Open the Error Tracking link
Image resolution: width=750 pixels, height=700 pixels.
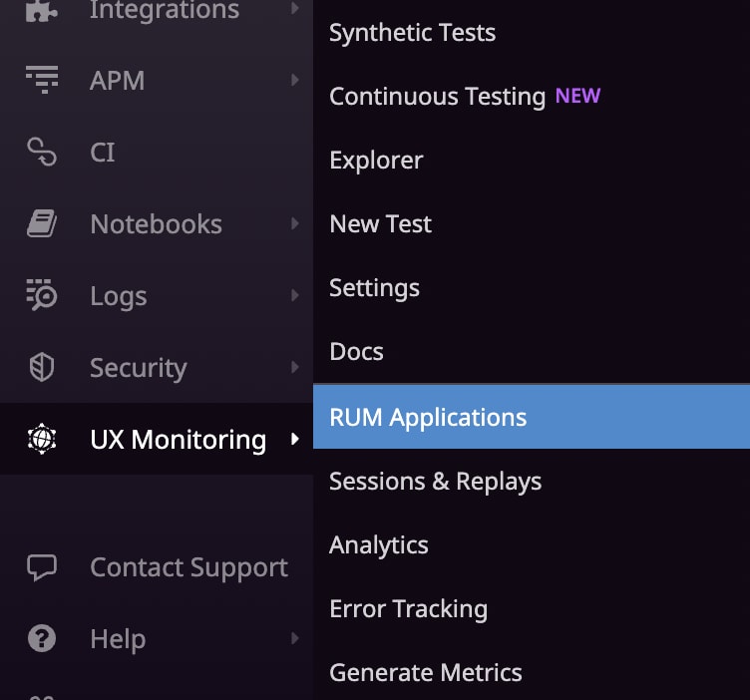tap(408, 608)
